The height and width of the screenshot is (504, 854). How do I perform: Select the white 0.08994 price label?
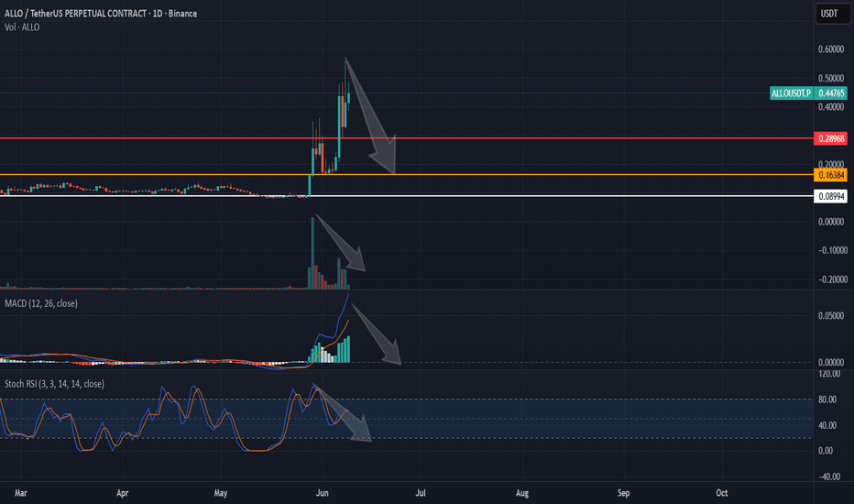[830, 196]
